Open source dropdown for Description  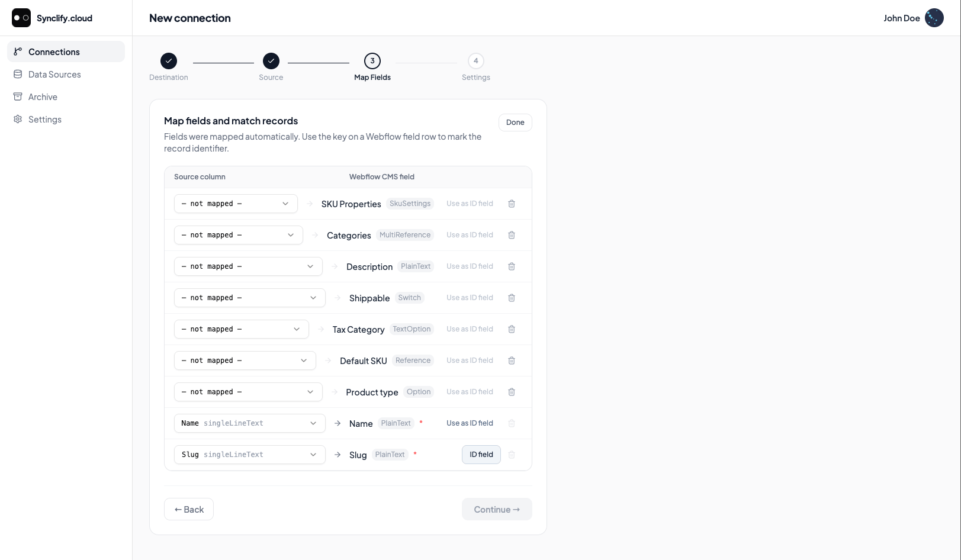point(248,266)
